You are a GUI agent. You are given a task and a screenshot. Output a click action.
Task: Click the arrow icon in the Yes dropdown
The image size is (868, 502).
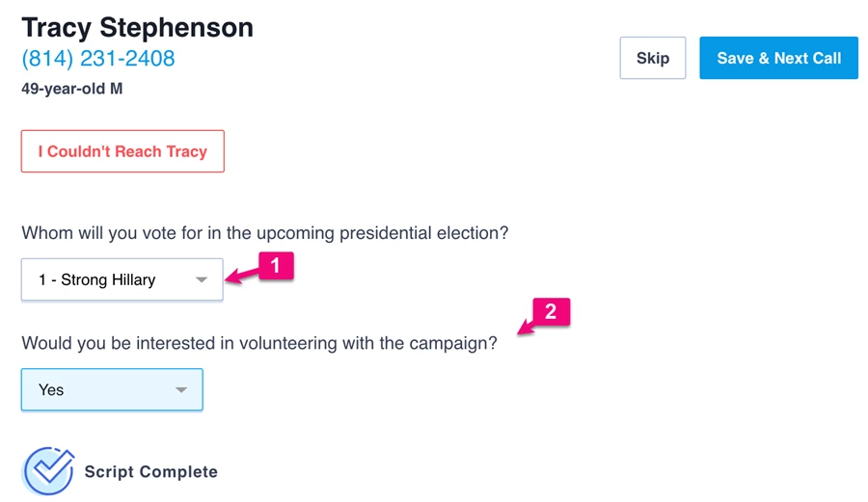coord(180,390)
